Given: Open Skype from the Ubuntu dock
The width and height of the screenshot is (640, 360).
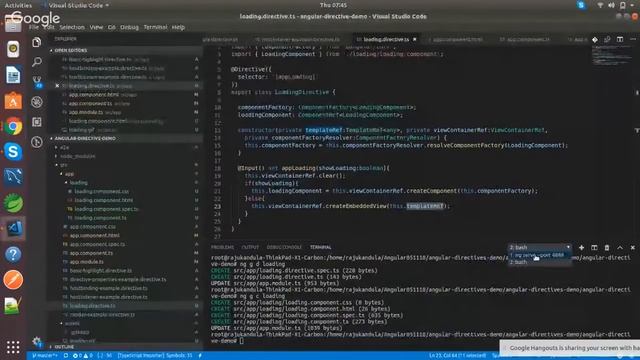Looking at the screenshot, I should click(x=13, y=151).
